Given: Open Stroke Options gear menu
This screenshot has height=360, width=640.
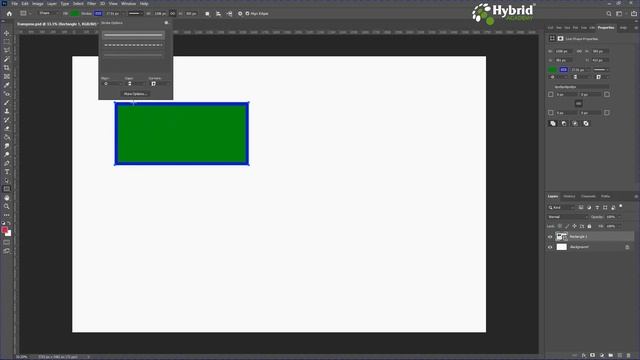Looking at the screenshot, I should tap(167, 23).
